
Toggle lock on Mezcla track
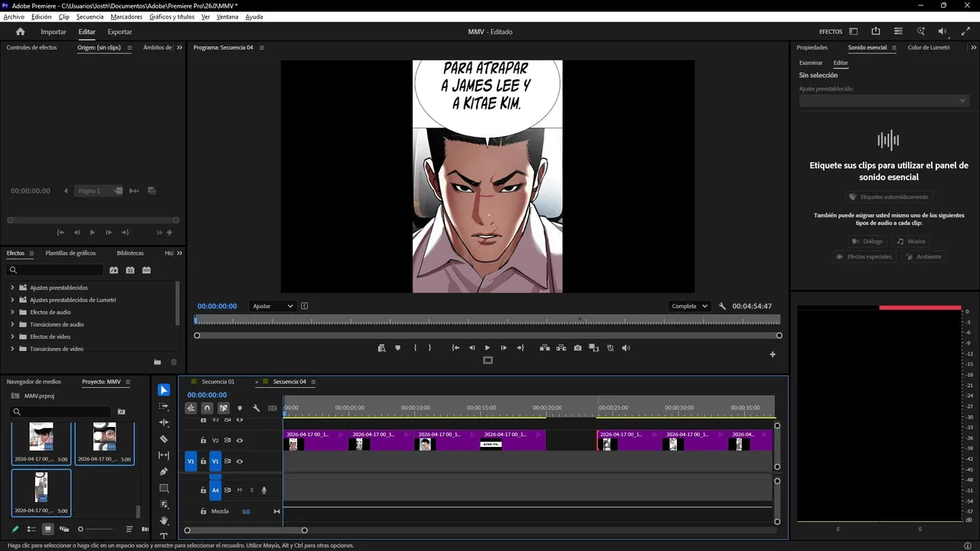[x=204, y=511]
